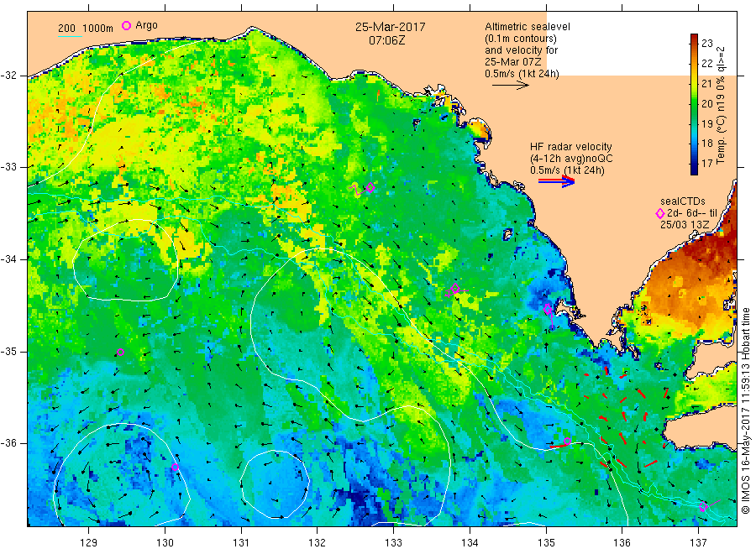Click the '1000m' isobath legend text
Viewport: 756px width, 554px height.
97,29
